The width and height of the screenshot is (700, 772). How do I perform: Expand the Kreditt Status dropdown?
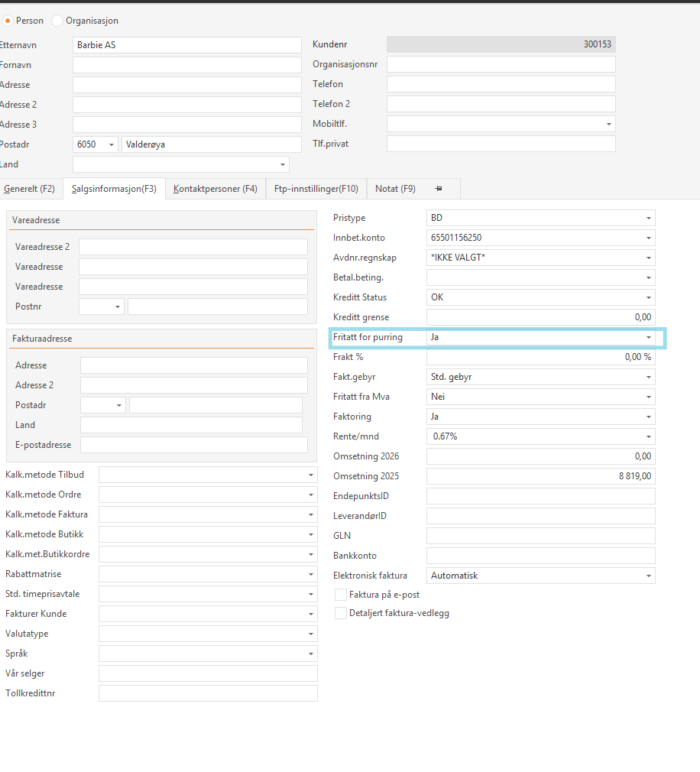pyautogui.click(x=649, y=297)
